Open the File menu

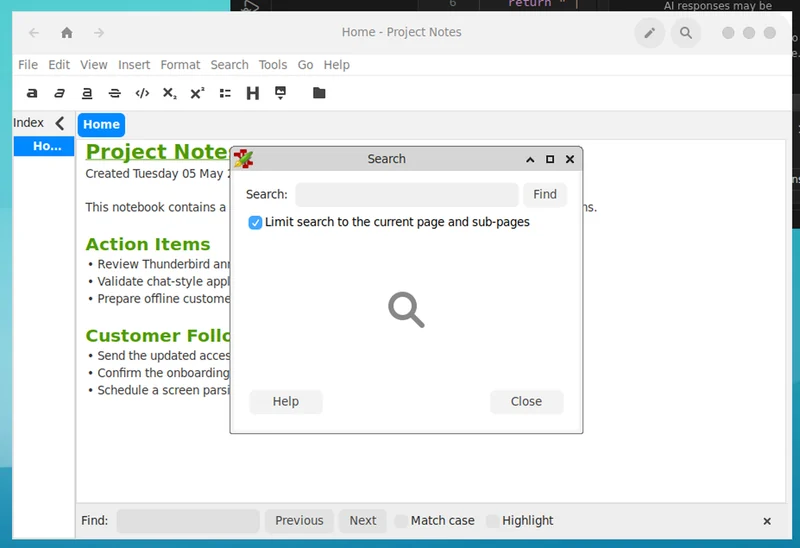(28, 65)
